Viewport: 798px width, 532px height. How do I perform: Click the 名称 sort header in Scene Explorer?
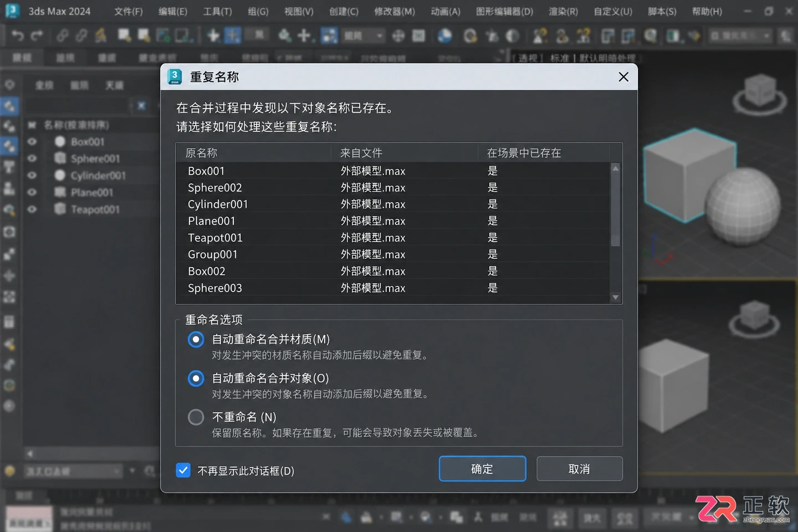(76, 125)
